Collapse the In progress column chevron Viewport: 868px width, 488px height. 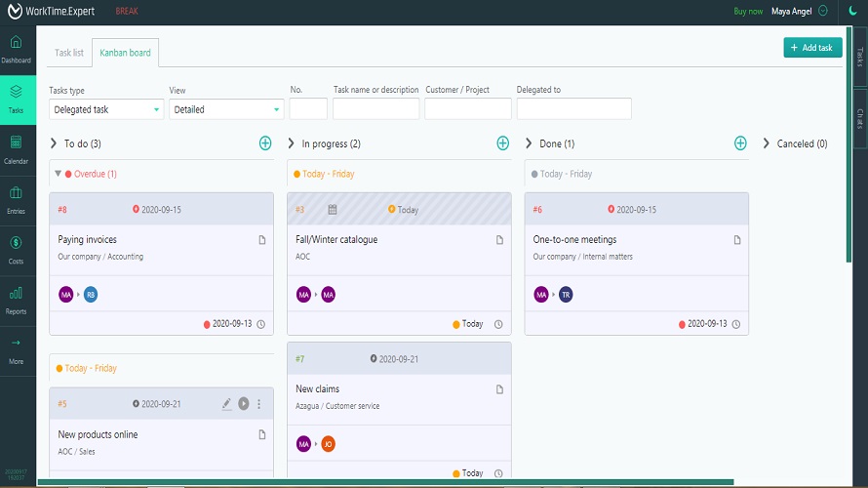(x=292, y=143)
